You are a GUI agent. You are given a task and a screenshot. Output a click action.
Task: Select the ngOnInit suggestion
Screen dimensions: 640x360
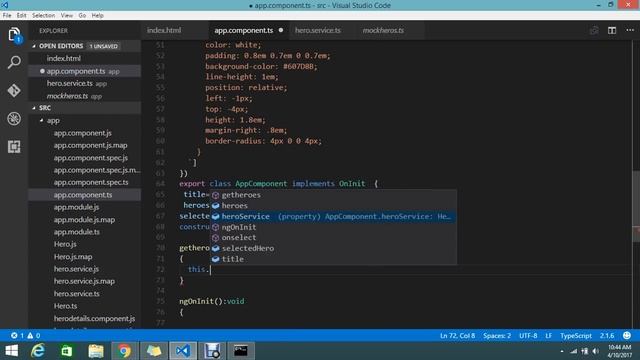333,227
